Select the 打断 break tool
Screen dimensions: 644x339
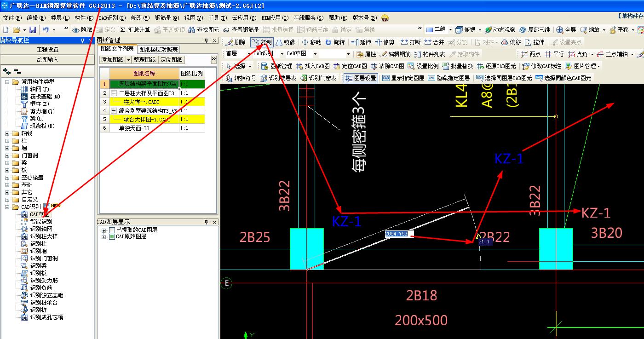tap(411, 42)
